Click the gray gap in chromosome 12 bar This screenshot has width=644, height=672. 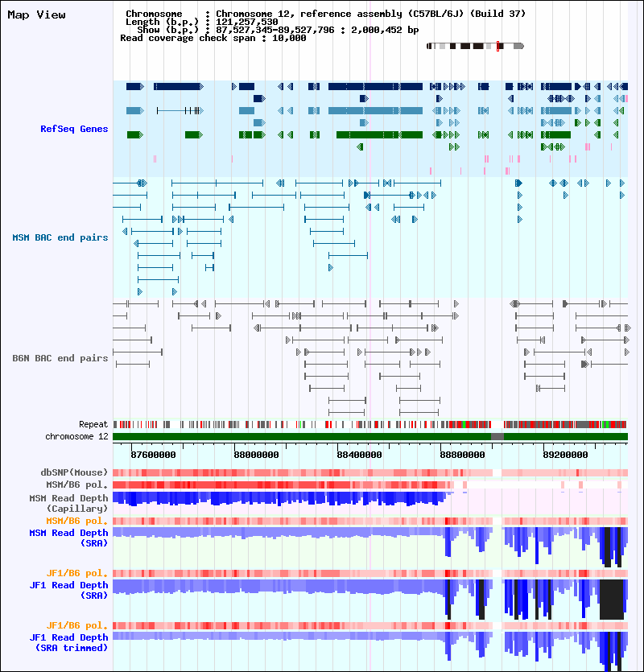pyautogui.click(x=497, y=437)
